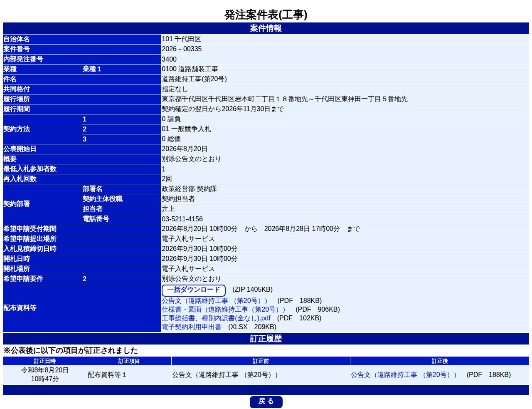Click the 部署名 value 政策経営部 契約課

point(189,189)
